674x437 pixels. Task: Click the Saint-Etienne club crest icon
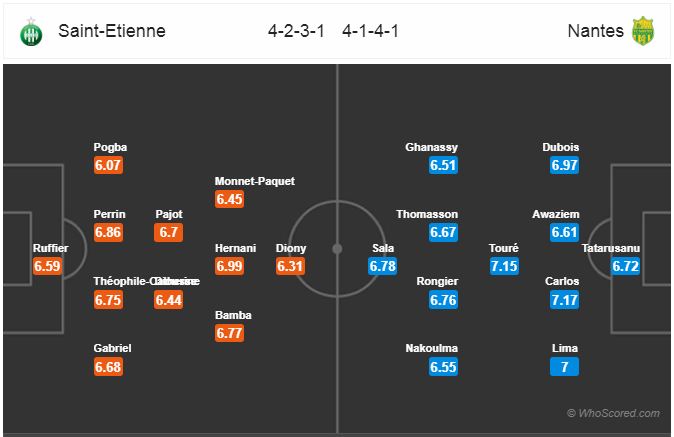click(x=31, y=32)
